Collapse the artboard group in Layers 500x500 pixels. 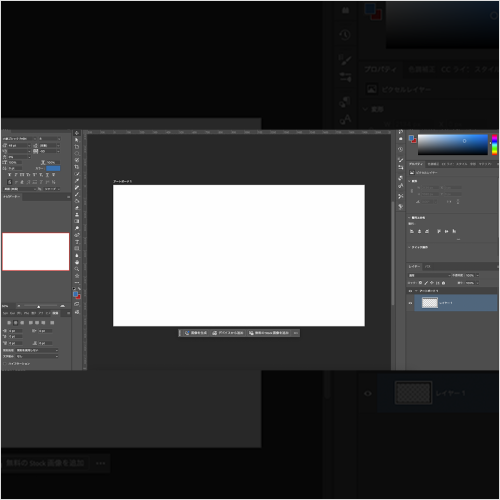[x=416, y=291]
